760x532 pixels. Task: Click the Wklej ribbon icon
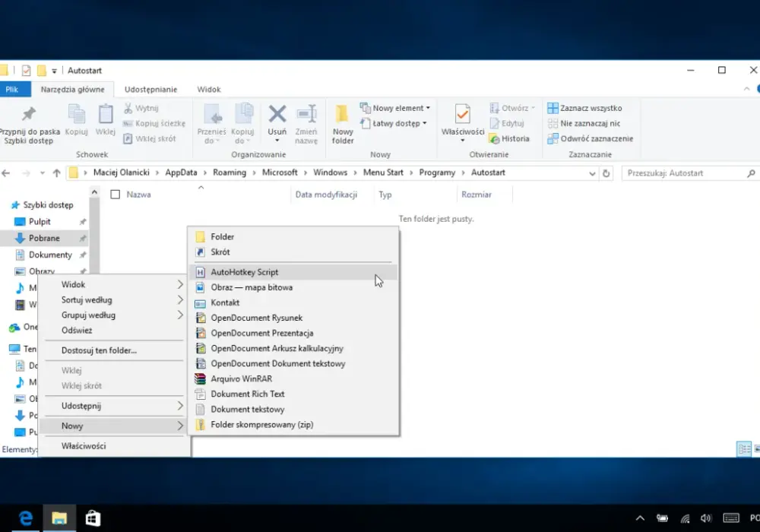(105, 114)
